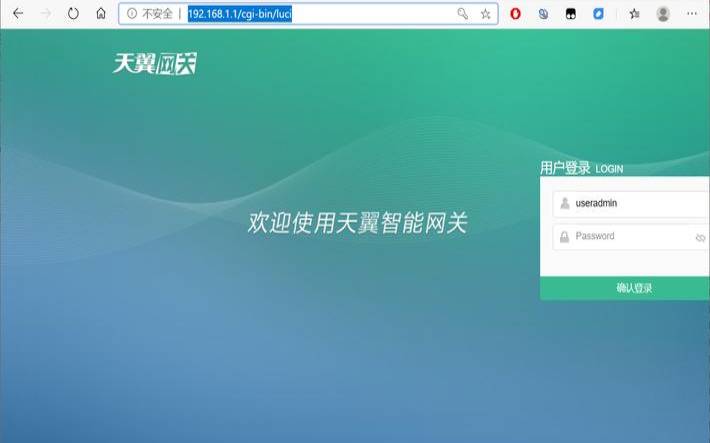Go back with the browser back arrow

(18, 14)
